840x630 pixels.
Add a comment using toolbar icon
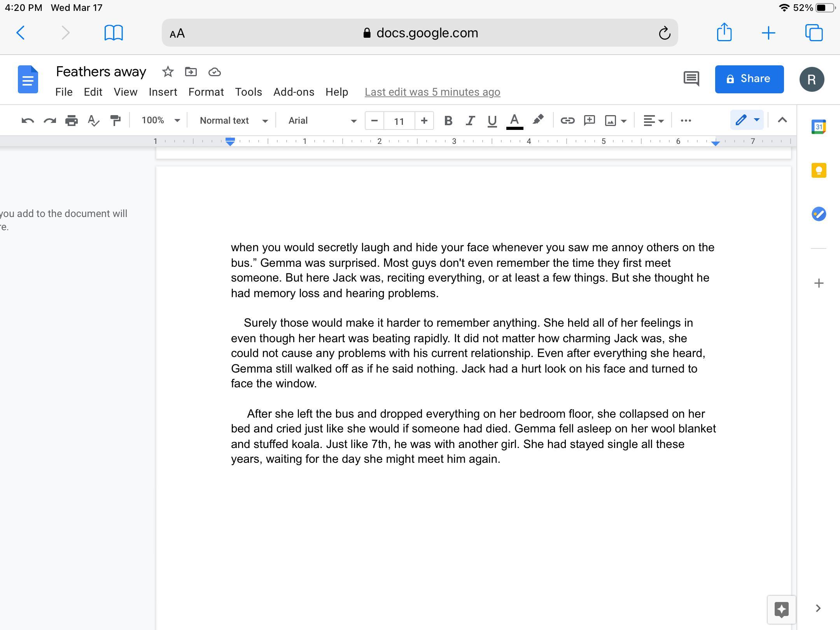click(590, 121)
